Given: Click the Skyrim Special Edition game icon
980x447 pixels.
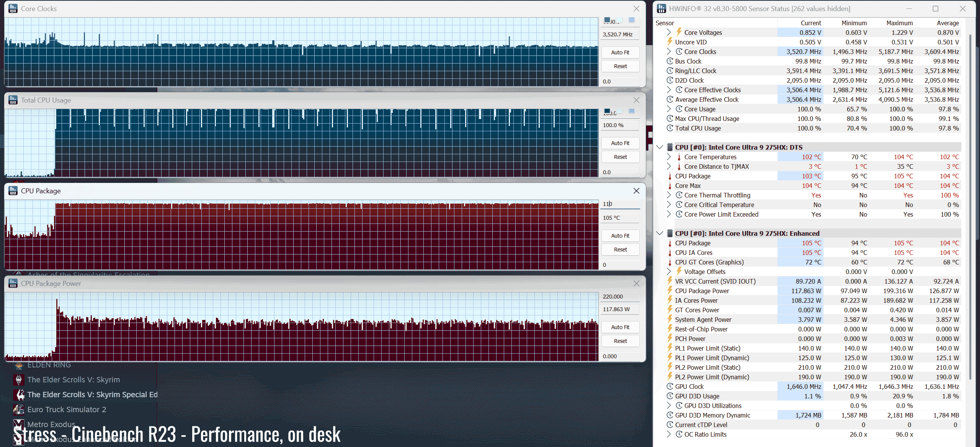Looking at the screenshot, I should (18, 395).
